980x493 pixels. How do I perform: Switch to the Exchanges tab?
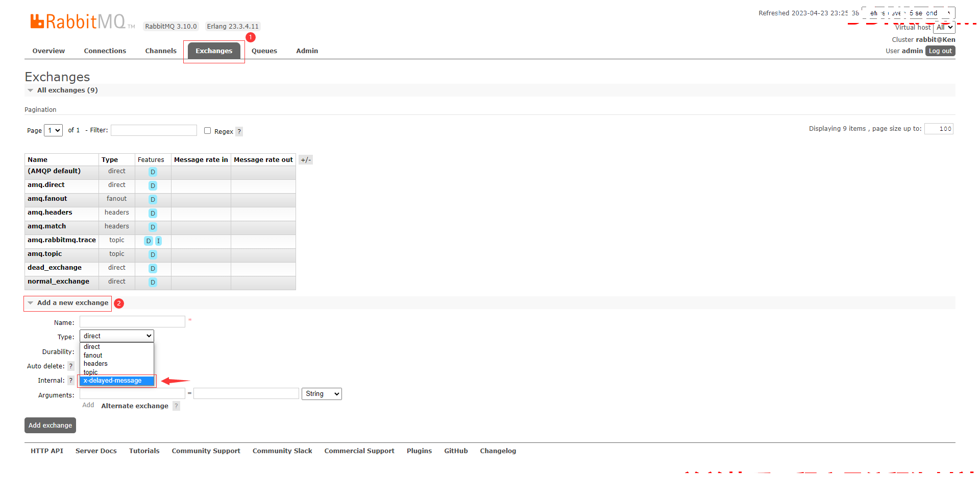[214, 51]
